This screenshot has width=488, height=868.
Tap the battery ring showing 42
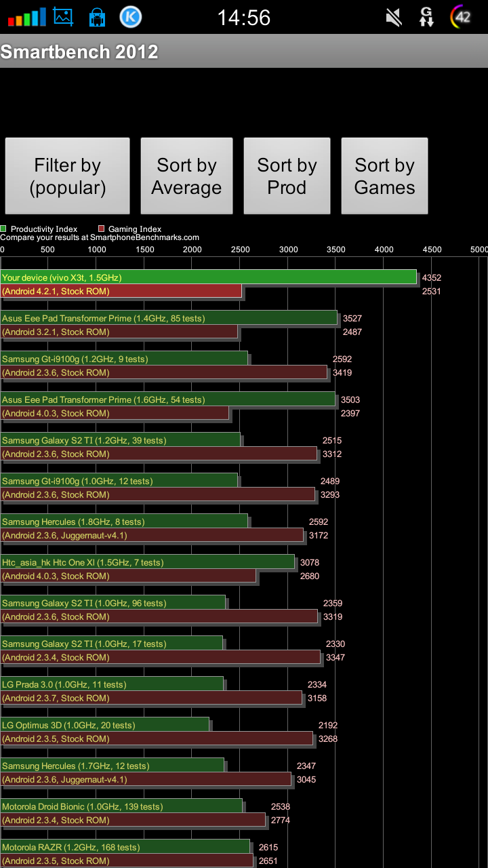(x=462, y=17)
